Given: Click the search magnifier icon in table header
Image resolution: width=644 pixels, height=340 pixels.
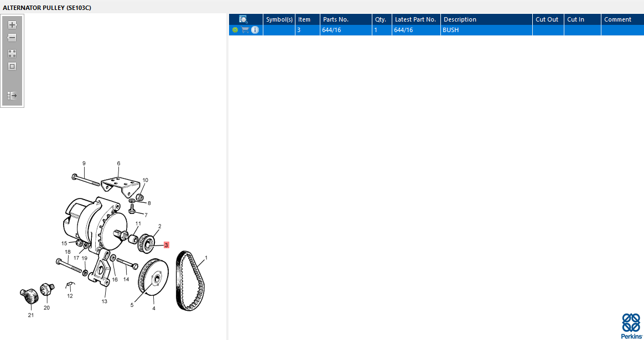Looking at the screenshot, I should [243, 19].
